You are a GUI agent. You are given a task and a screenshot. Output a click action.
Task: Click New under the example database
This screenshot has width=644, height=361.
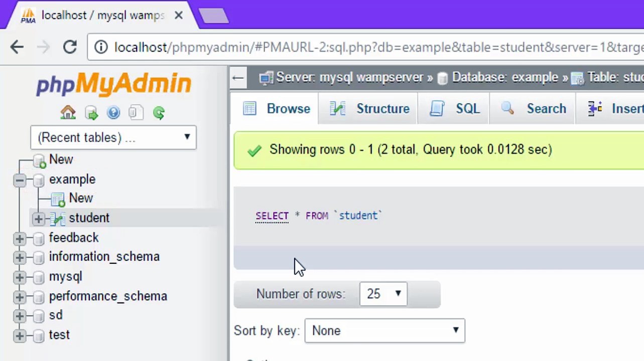(x=81, y=198)
